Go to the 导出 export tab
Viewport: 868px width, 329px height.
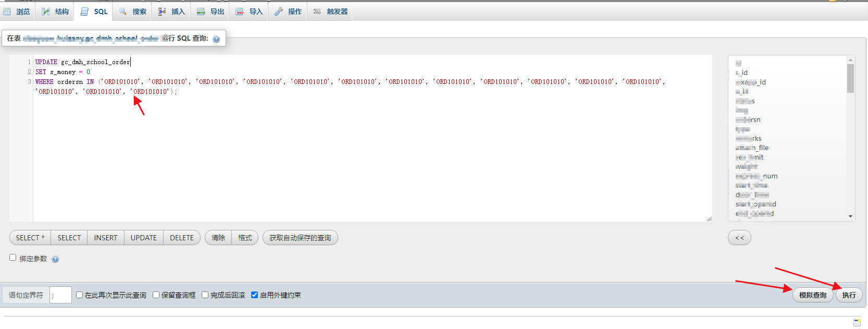click(210, 11)
